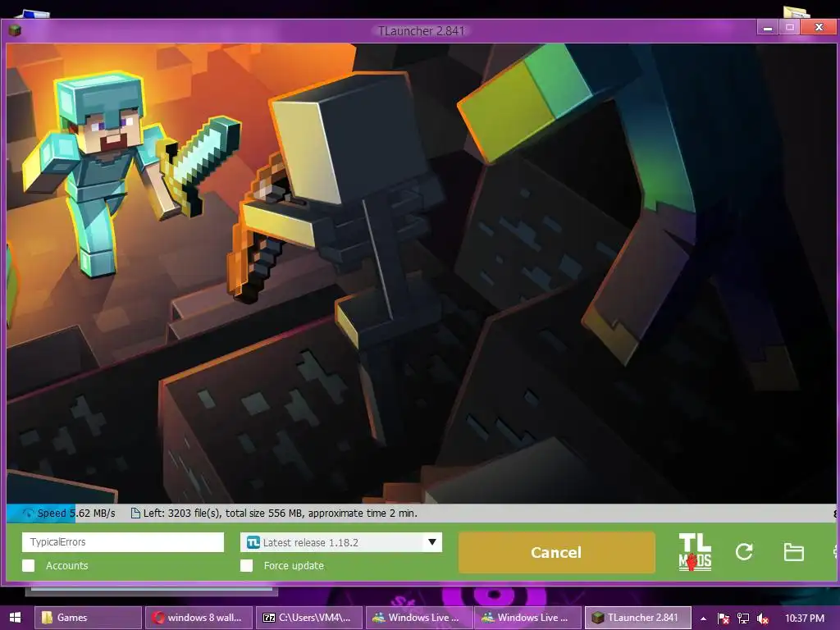The height and width of the screenshot is (630, 840).
Task: Click the refresh arrow icon
Action: (x=744, y=552)
